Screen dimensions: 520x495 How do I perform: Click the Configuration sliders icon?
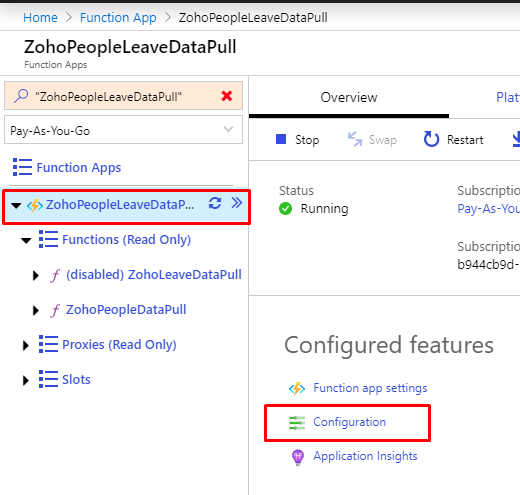pos(297,423)
